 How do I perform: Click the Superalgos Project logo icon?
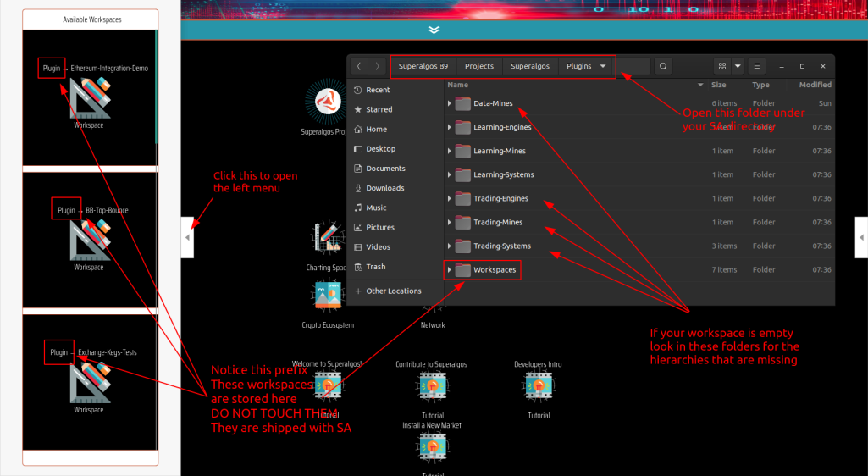[x=328, y=102]
